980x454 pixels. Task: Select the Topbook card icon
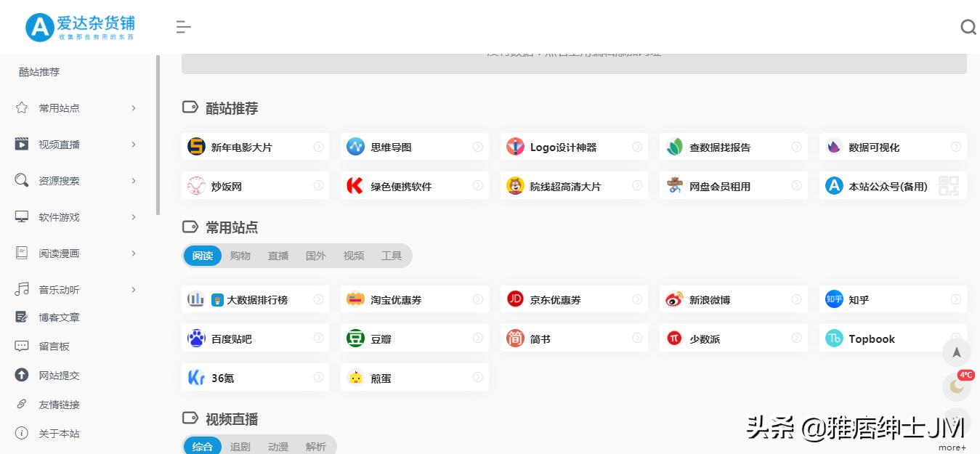pyautogui.click(x=833, y=338)
